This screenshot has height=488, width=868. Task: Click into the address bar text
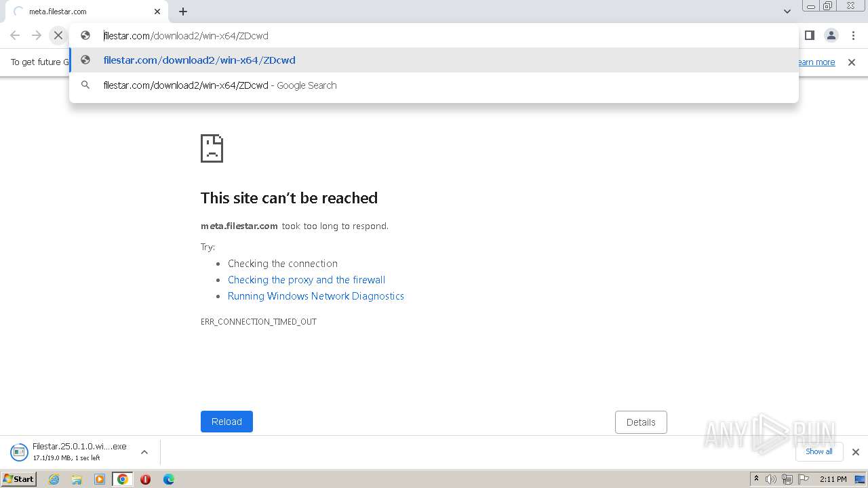coord(186,36)
